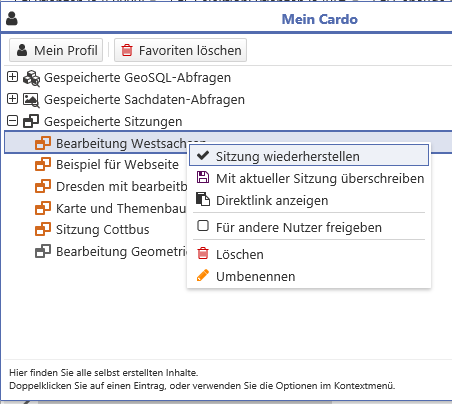The width and height of the screenshot is (452, 404).
Task: Click the purple floppy disk overwrite icon
Action: [x=203, y=178]
